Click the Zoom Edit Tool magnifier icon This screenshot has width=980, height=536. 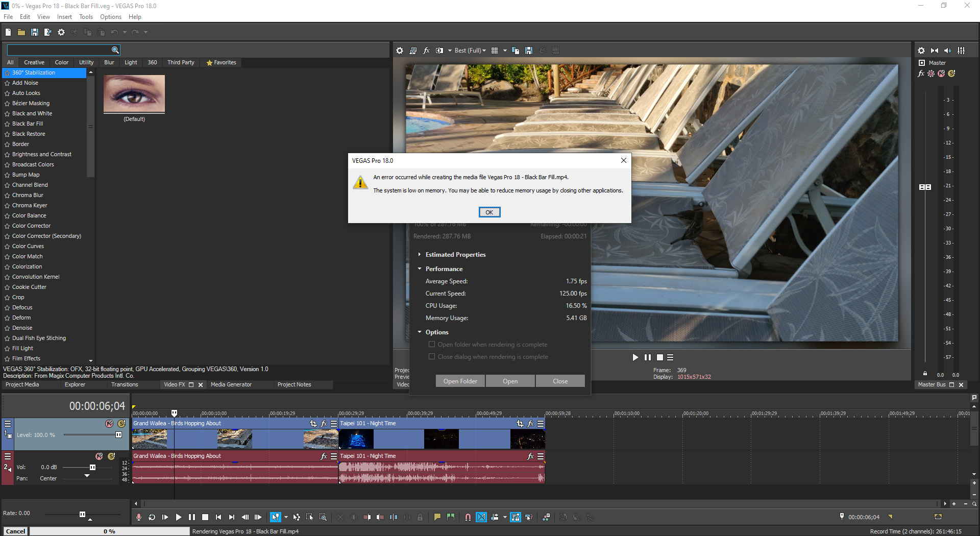(x=323, y=517)
